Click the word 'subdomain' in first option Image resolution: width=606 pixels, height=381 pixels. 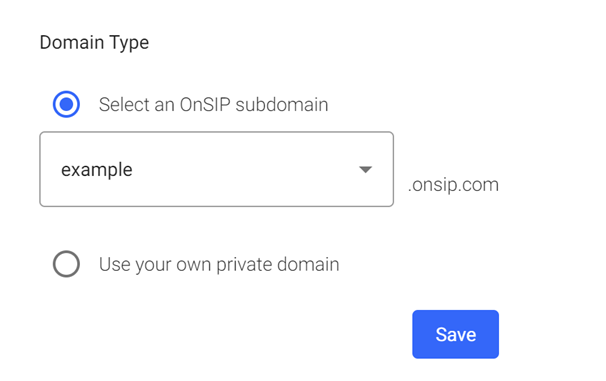click(x=282, y=104)
